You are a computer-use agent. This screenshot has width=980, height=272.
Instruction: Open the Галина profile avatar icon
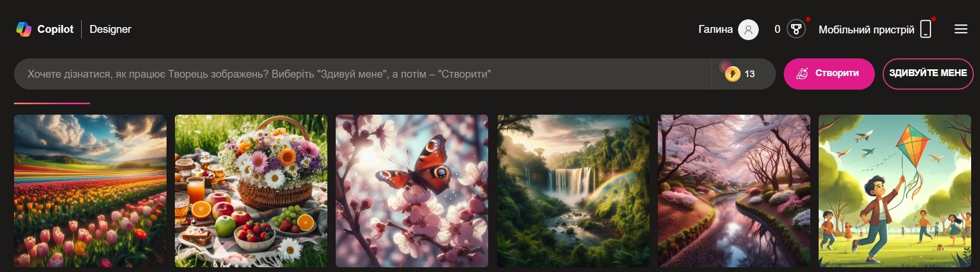[748, 30]
